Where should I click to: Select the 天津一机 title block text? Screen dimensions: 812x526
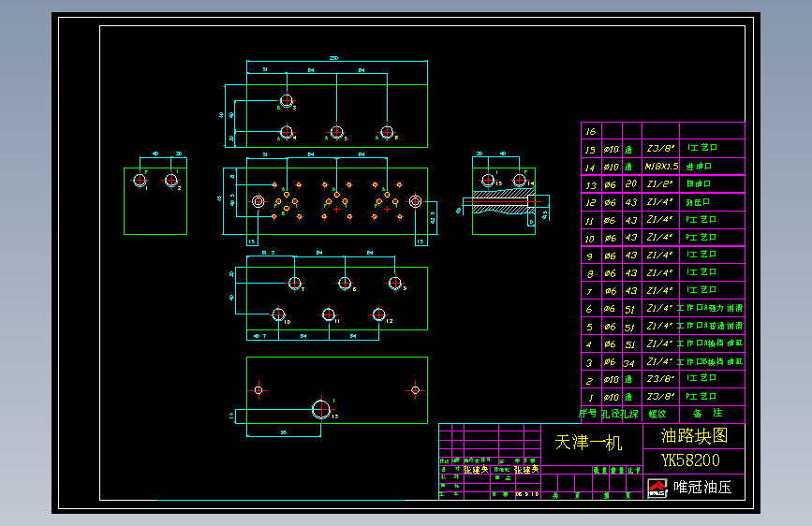tap(588, 443)
